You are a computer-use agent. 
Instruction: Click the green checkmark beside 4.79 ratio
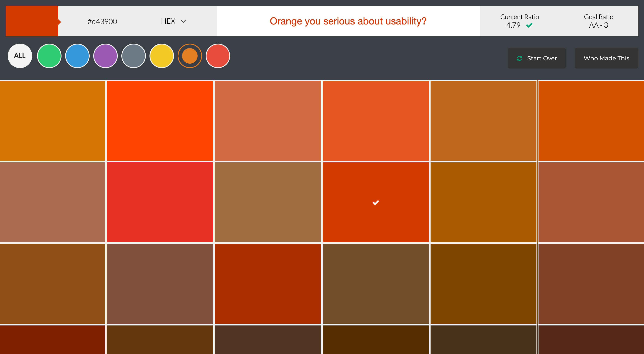pyautogui.click(x=529, y=25)
